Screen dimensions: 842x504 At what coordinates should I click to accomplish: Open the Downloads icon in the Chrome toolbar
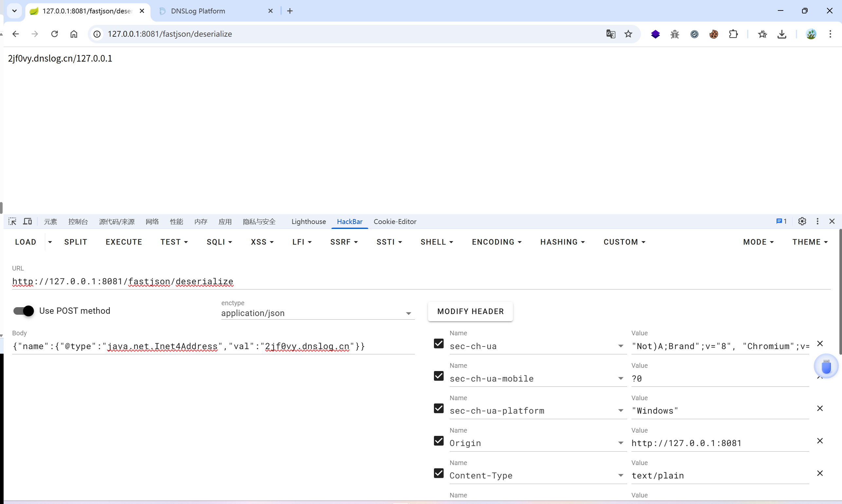click(781, 34)
